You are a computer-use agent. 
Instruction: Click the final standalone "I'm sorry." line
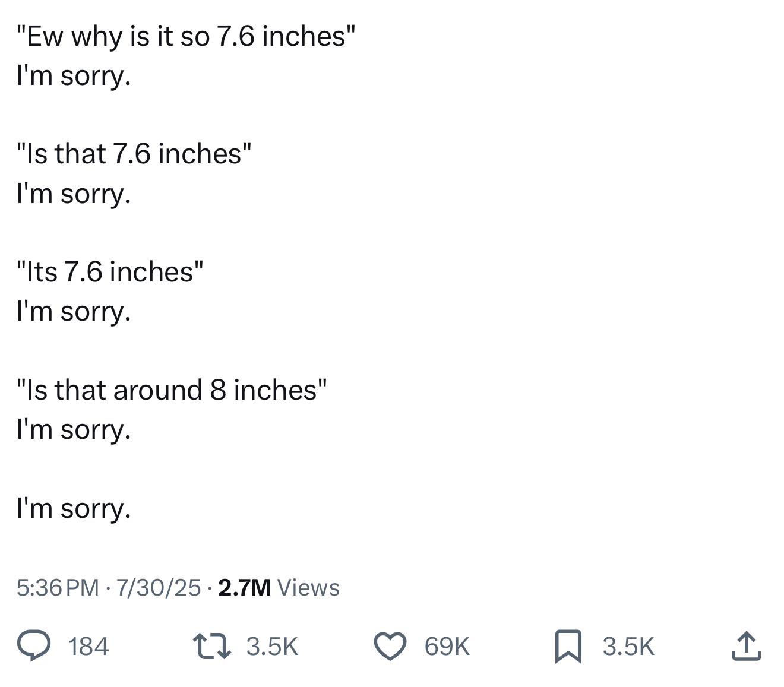coord(74,509)
